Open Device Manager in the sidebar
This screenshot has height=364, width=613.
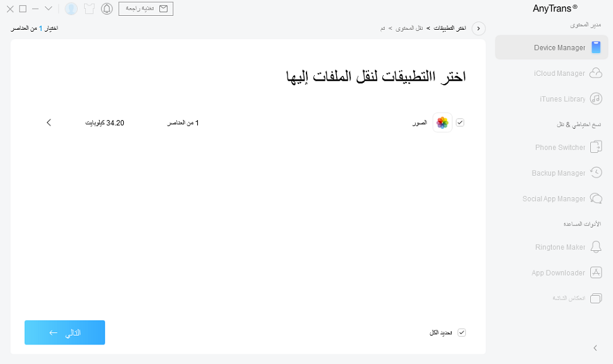point(551,47)
